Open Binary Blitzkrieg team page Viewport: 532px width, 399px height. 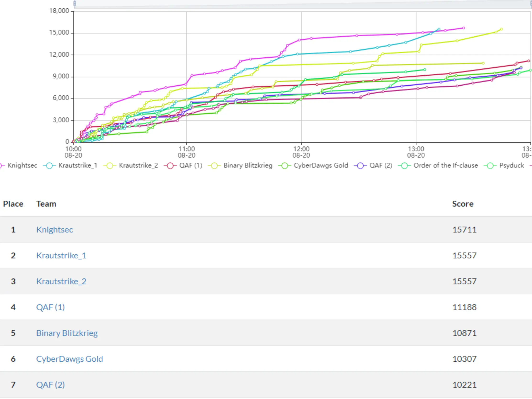(x=67, y=333)
